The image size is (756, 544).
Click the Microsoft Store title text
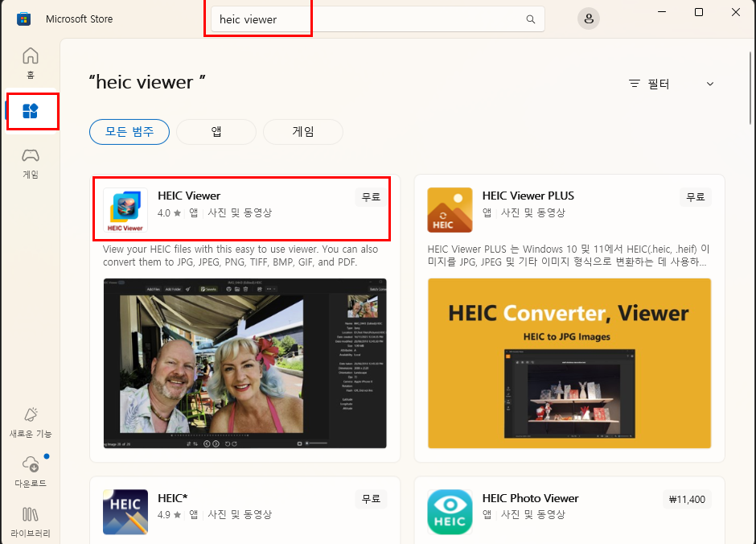79,19
